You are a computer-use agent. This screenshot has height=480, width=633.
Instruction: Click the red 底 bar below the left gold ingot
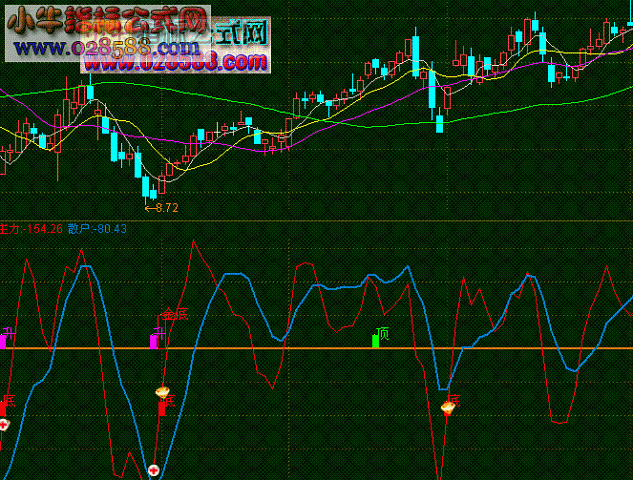pyautogui.click(x=162, y=407)
